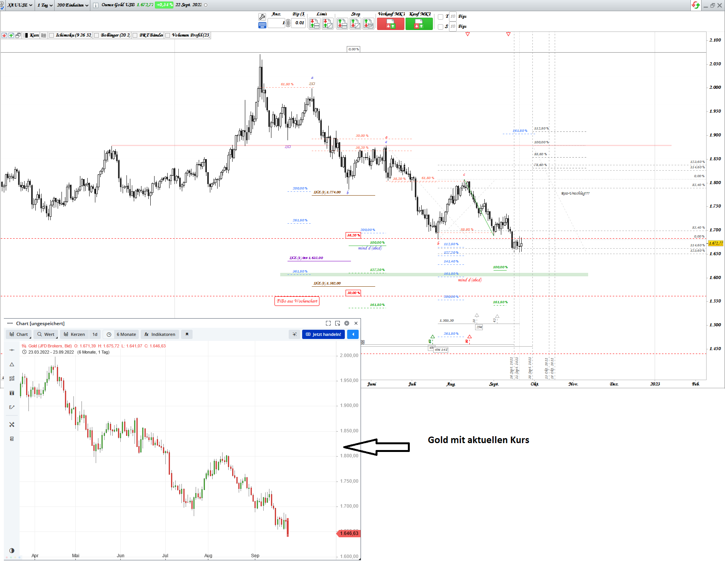This screenshot has width=725, height=588.
Task: Click the 'FiBo aus Wochenchart' label
Action: point(297,301)
